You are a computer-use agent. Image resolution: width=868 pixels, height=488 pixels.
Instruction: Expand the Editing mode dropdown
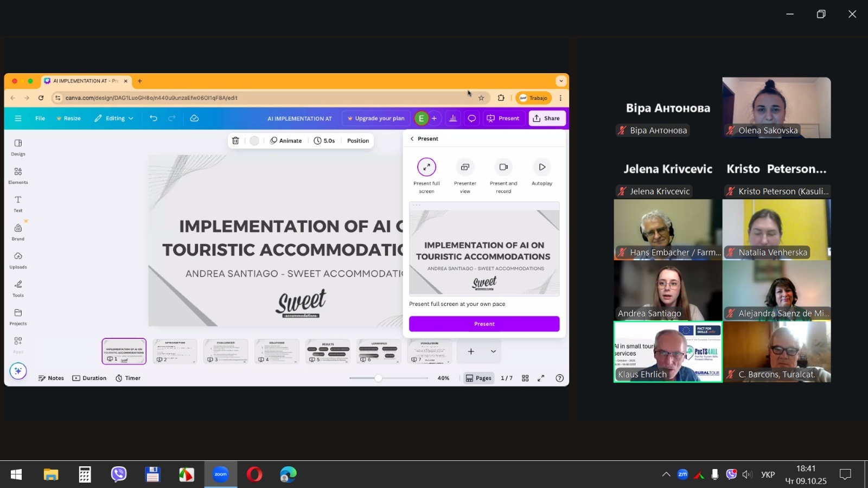[x=114, y=118]
